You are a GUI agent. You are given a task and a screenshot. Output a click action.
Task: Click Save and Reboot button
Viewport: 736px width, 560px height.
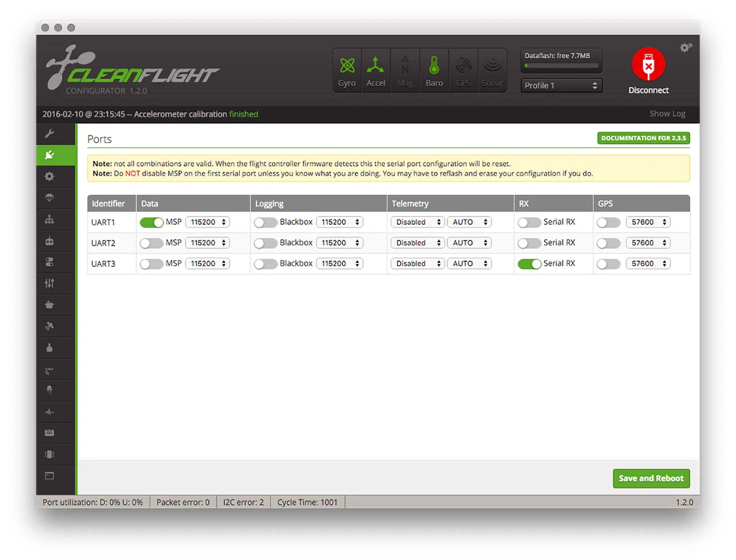pyautogui.click(x=651, y=478)
